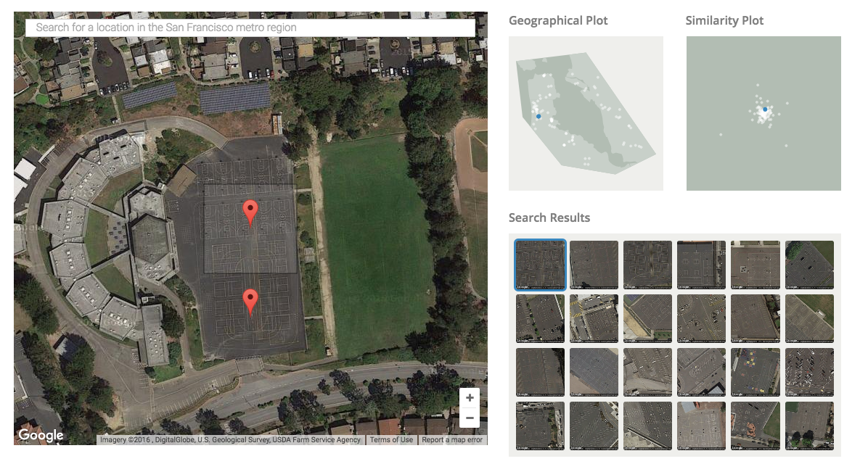Click the location search input field
868x464 pixels.
point(250,28)
